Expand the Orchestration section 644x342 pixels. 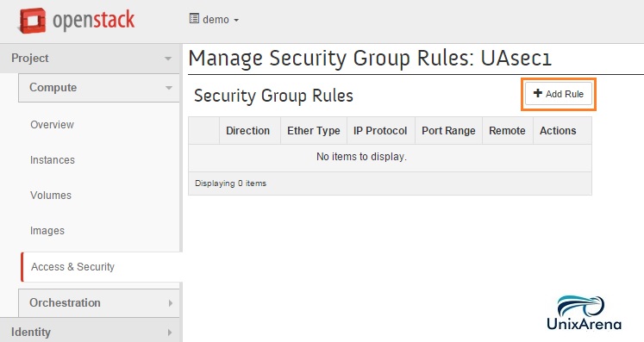pos(99,303)
